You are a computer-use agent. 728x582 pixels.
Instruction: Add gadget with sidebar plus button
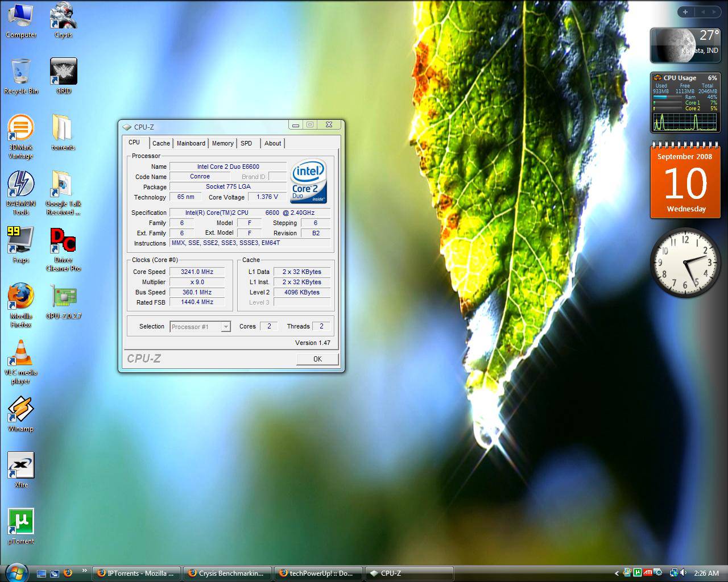click(685, 11)
